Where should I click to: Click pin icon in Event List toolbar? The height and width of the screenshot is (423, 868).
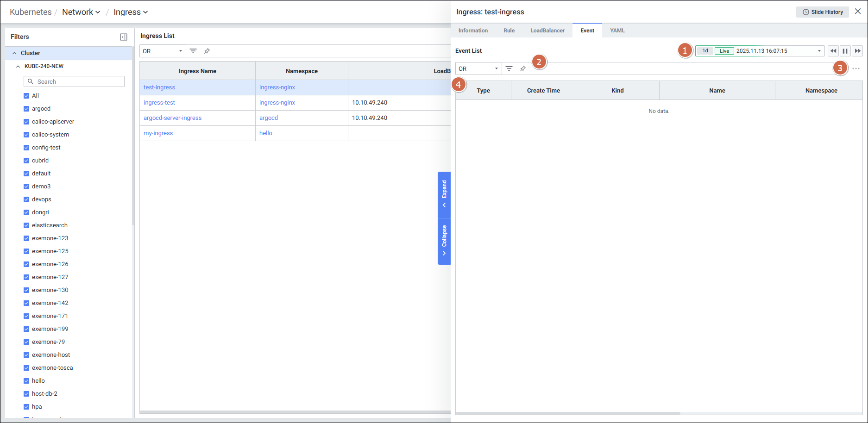point(523,68)
